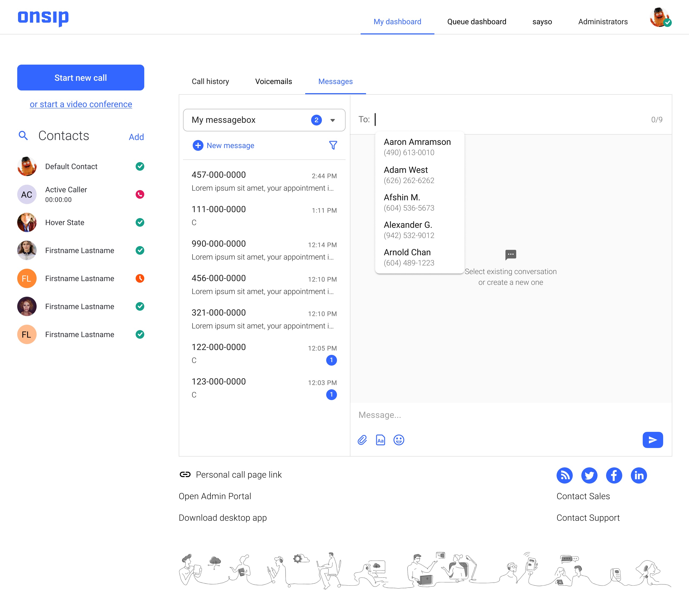Open the RSS feed icon

coord(564,475)
